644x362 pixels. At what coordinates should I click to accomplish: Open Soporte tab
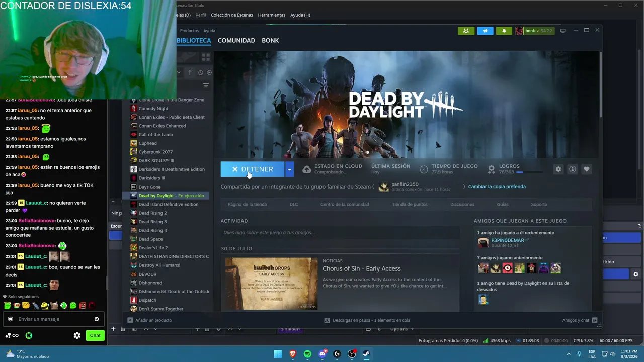(539, 204)
